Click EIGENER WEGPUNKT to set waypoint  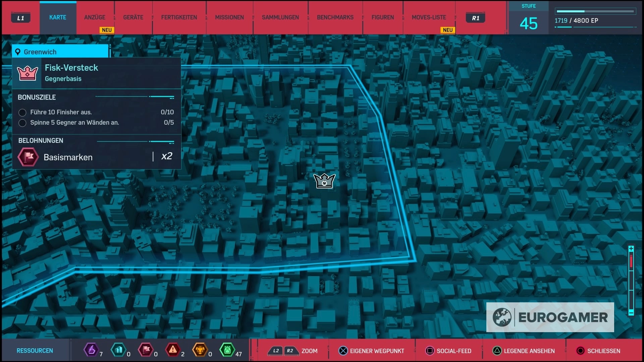coord(377,351)
